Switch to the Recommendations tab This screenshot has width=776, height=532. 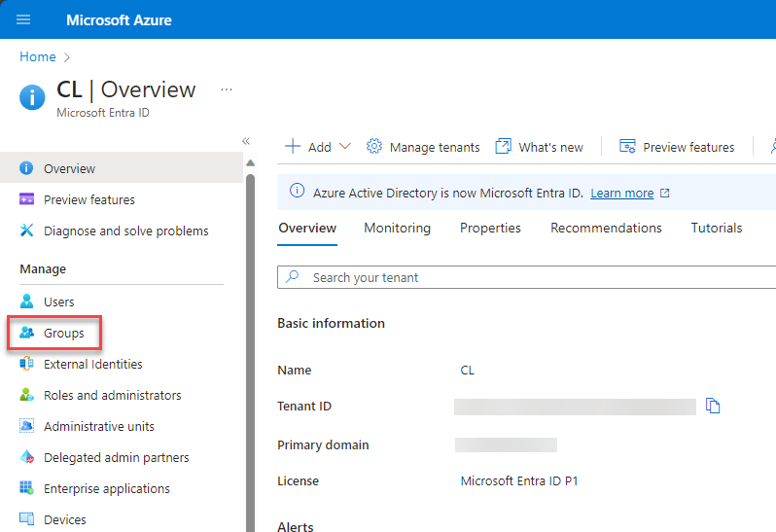click(x=606, y=229)
